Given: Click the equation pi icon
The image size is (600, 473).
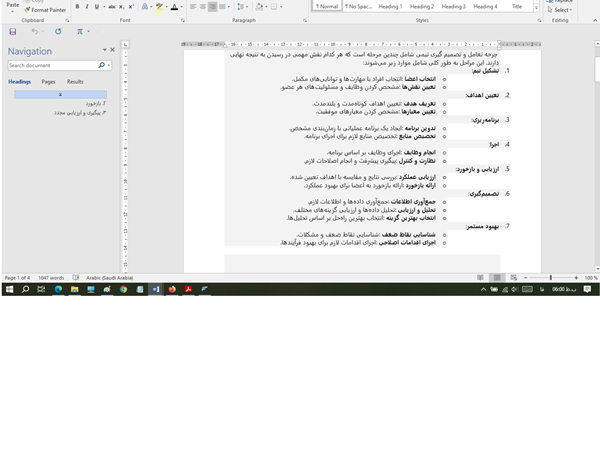Looking at the screenshot, I should click(x=79, y=32).
